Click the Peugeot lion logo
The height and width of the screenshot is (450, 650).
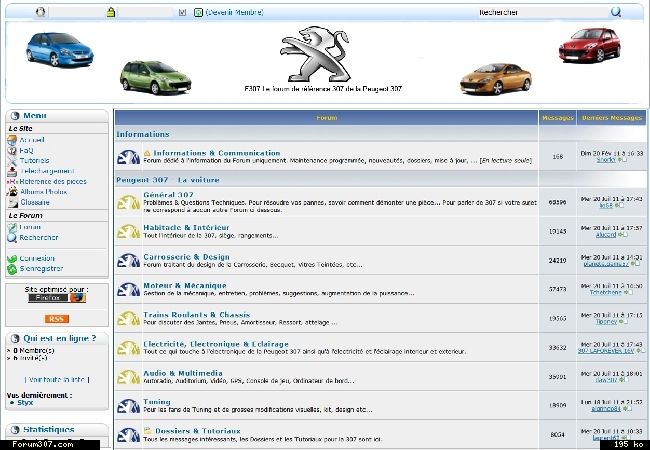click(x=315, y=54)
